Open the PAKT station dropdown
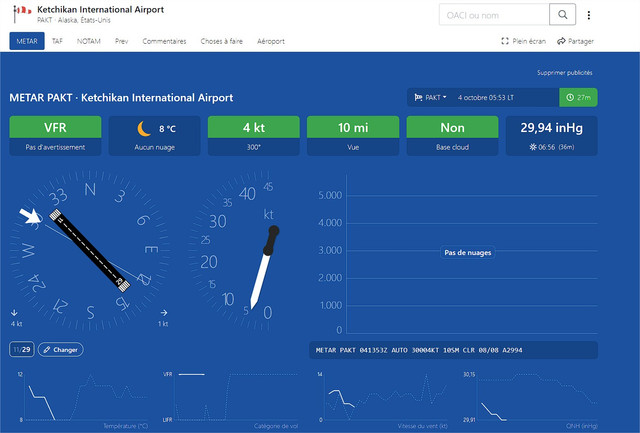 point(431,98)
